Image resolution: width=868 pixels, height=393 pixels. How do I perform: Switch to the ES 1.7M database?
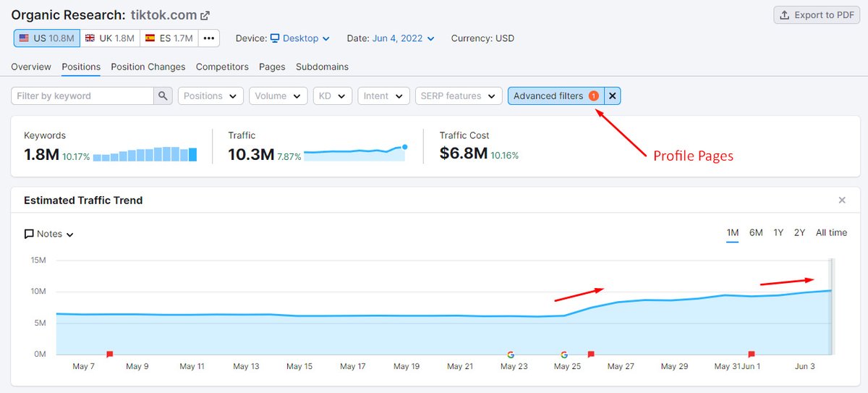[169, 38]
